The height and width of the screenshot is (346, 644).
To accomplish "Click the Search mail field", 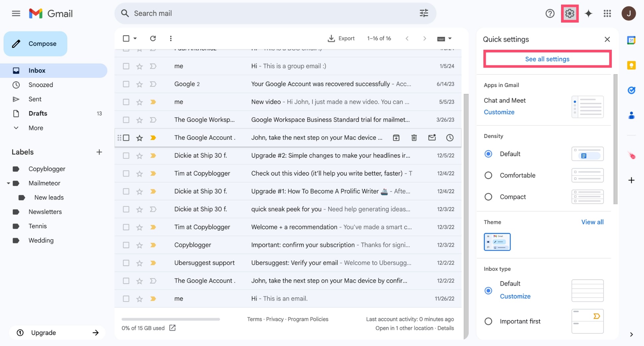I will coord(275,13).
